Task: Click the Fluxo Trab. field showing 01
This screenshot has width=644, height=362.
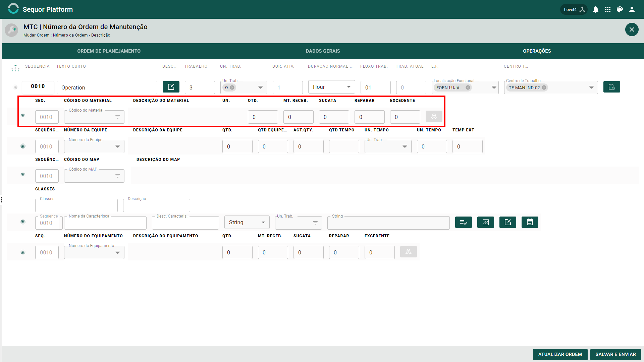Action: (376, 87)
